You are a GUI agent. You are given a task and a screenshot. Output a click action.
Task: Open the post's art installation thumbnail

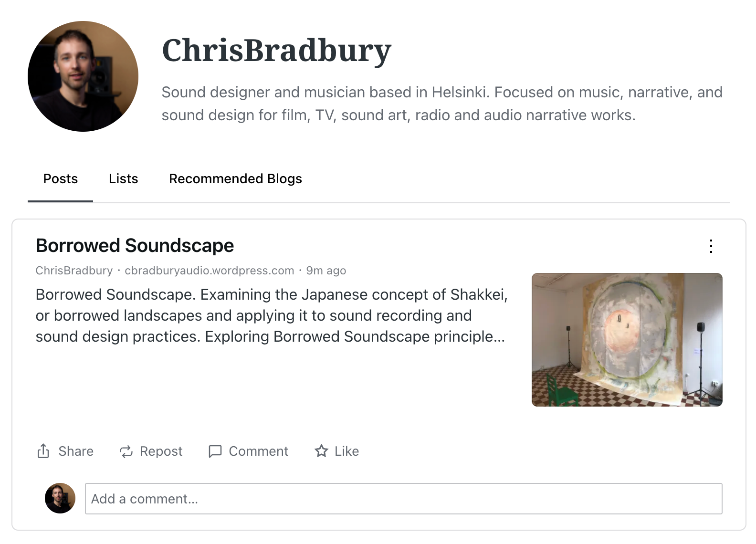(627, 339)
